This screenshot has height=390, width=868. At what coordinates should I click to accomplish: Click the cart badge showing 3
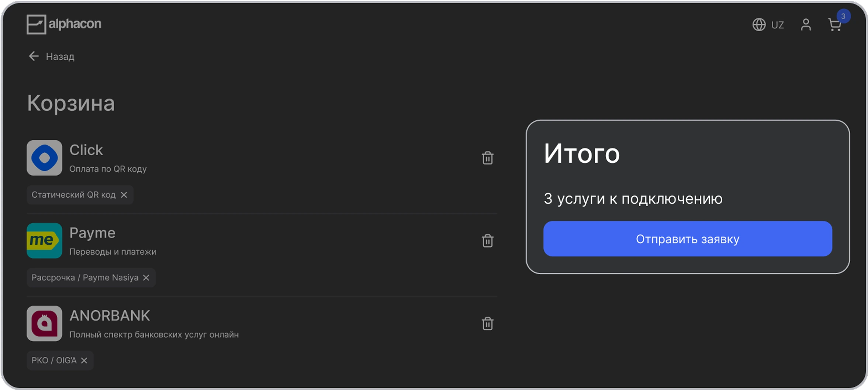843,16
